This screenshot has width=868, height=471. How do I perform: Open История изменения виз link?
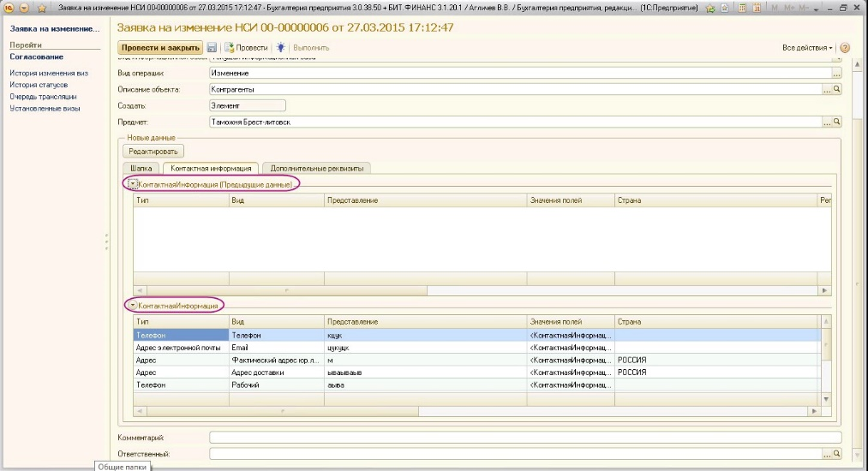coord(49,74)
